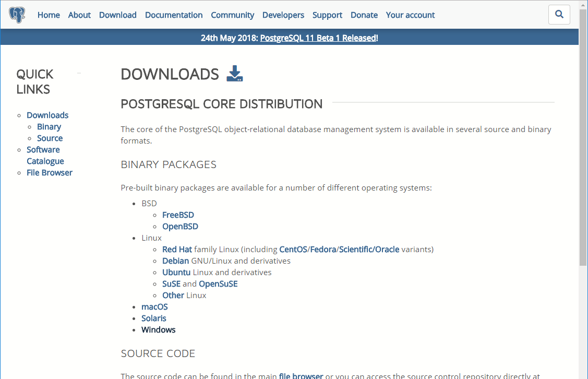Open File Browser in Quick Links
This screenshot has width=588, height=379.
(x=50, y=173)
